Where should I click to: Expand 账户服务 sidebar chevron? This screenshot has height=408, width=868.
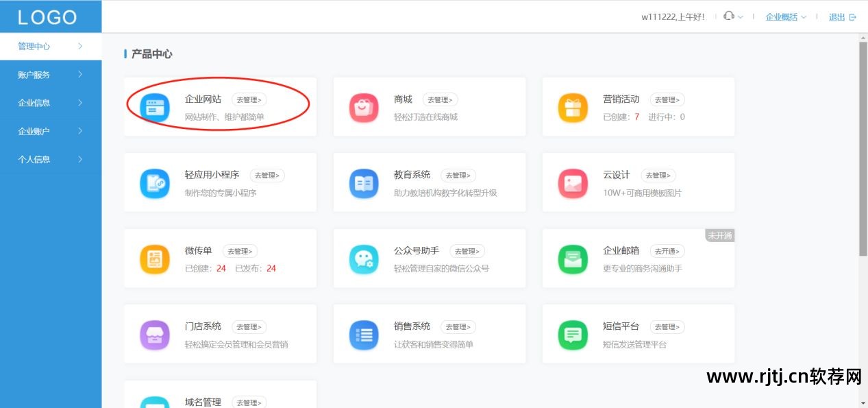80,74
